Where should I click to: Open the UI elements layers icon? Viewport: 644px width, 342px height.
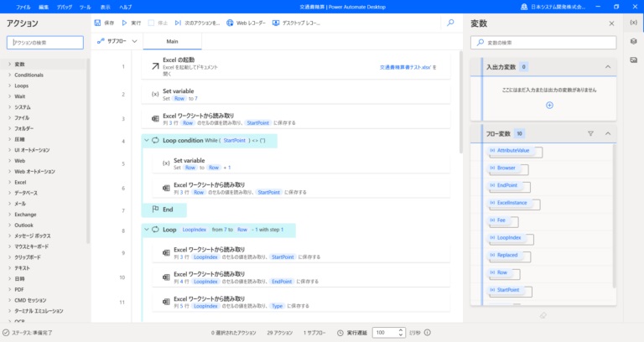[634, 41]
